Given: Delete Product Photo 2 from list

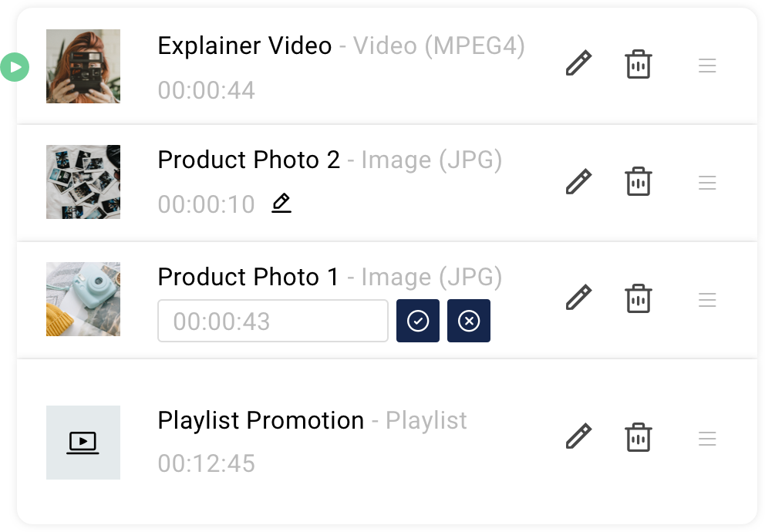Looking at the screenshot, I should 638,181.
